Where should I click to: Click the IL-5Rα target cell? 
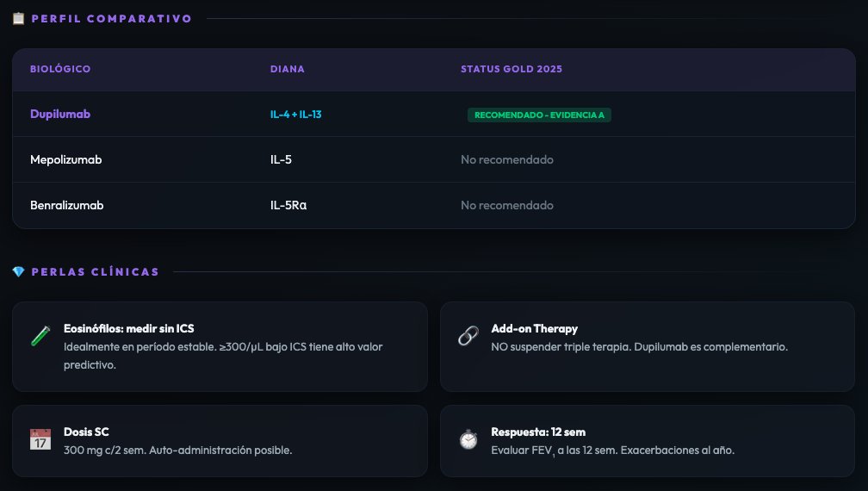click(x=288, y=205)
